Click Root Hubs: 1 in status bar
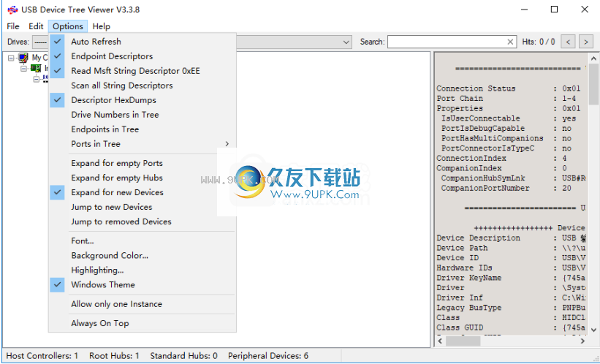The image size is (600, 364). pos(114,355)
